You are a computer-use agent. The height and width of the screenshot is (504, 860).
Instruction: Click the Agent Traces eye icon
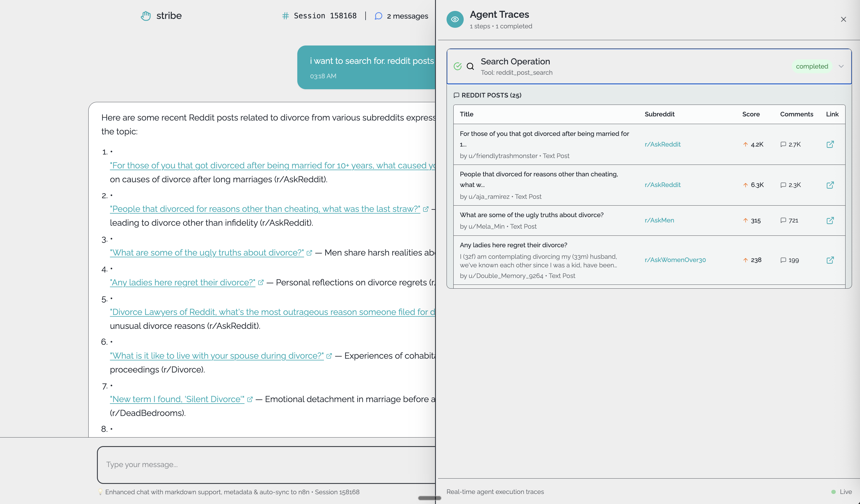click(x=455, y=19)
